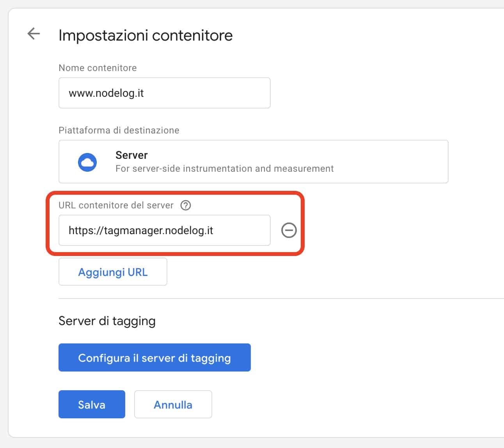This screenshot has height=448, width=504.
Task: Click Aggiungi URL to add another URL
Action: [112, 272]
